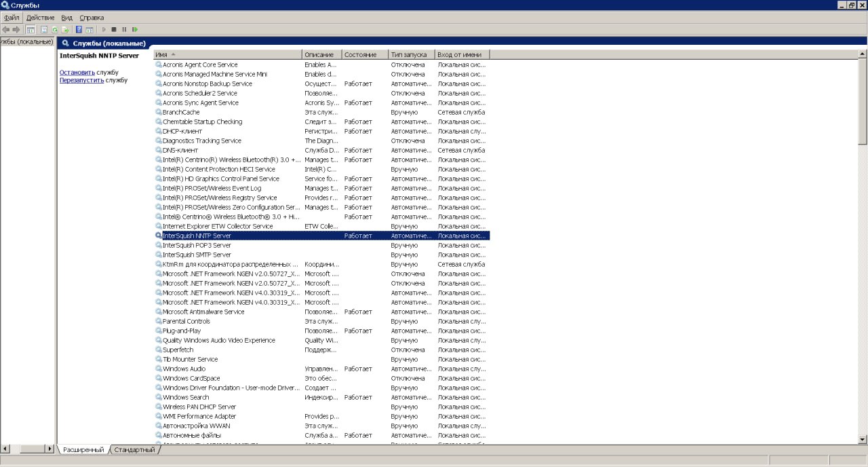Open the Действие menu
868x467 pixels.
[40, 17]
